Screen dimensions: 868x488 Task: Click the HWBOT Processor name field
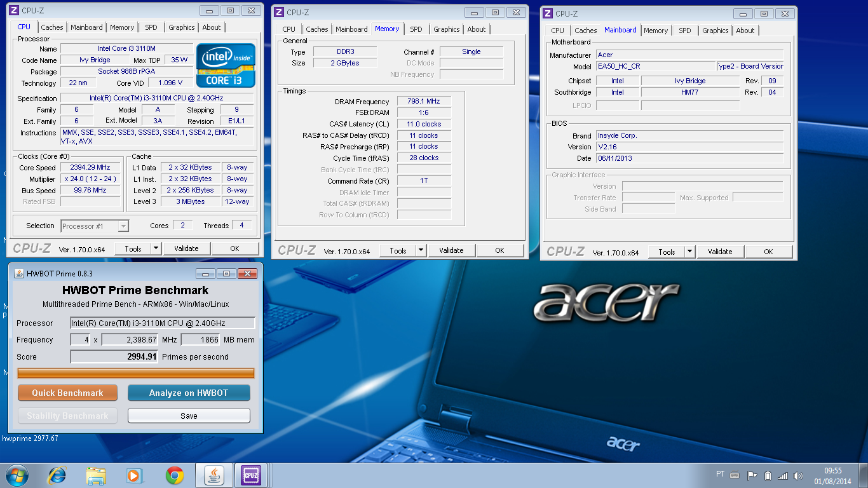[163, 323]
